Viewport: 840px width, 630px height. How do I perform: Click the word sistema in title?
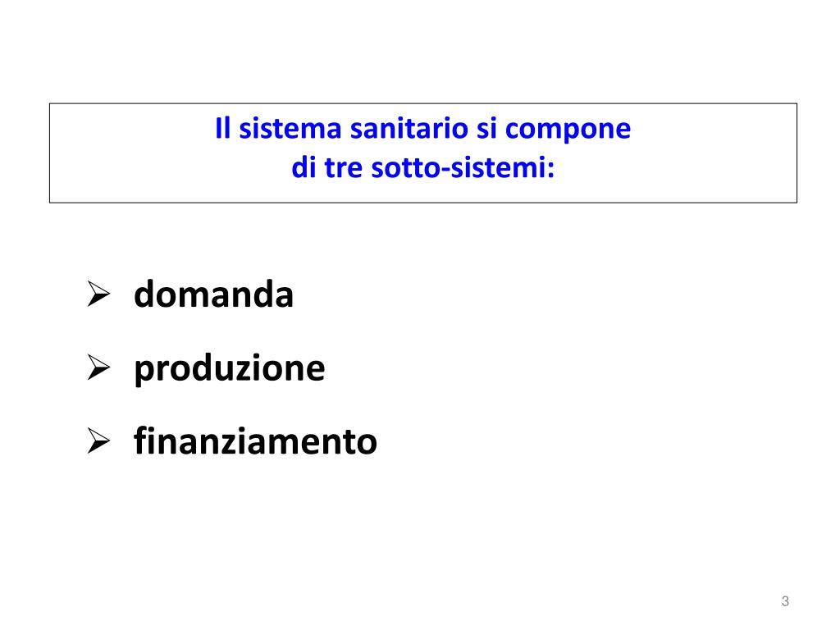tap(290, 129)
